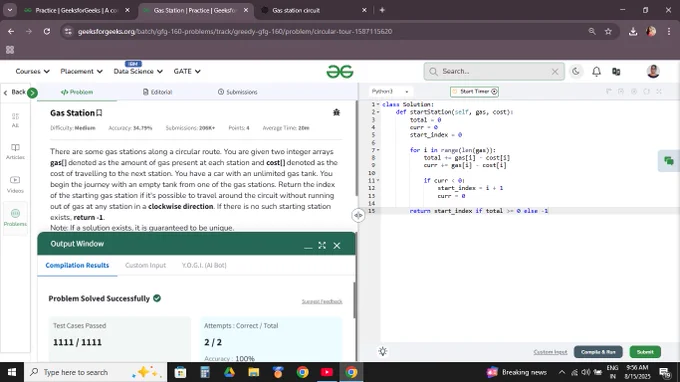Switch to the Submissions tab
Image resolution: width=680 pixels, height=382 pixels.
[x=237, y=92]
